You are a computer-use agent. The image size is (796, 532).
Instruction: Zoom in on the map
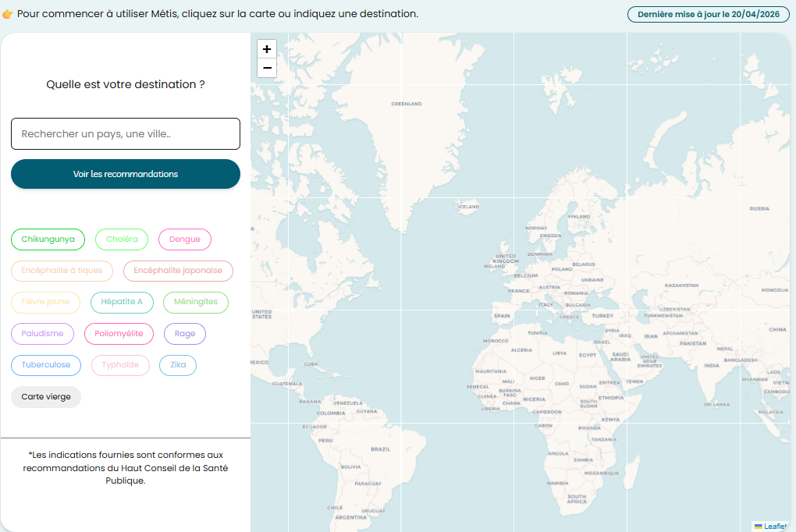tap(267, 48)
